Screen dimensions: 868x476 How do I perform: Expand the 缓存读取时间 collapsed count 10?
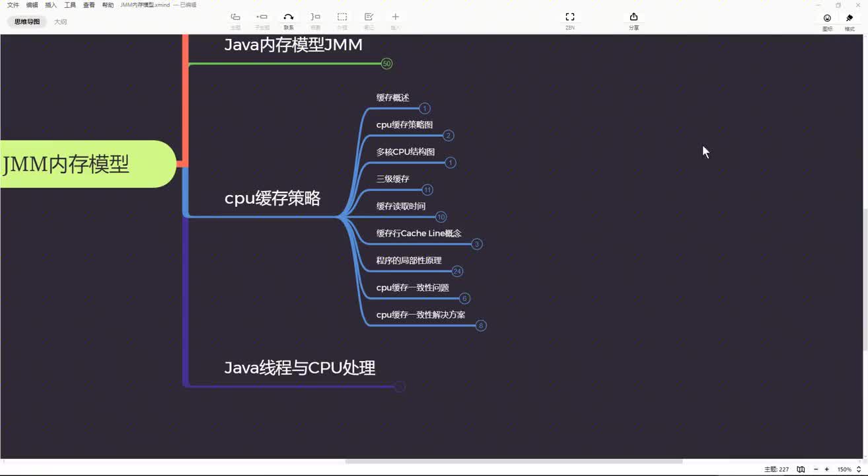[x=441, y=217]
